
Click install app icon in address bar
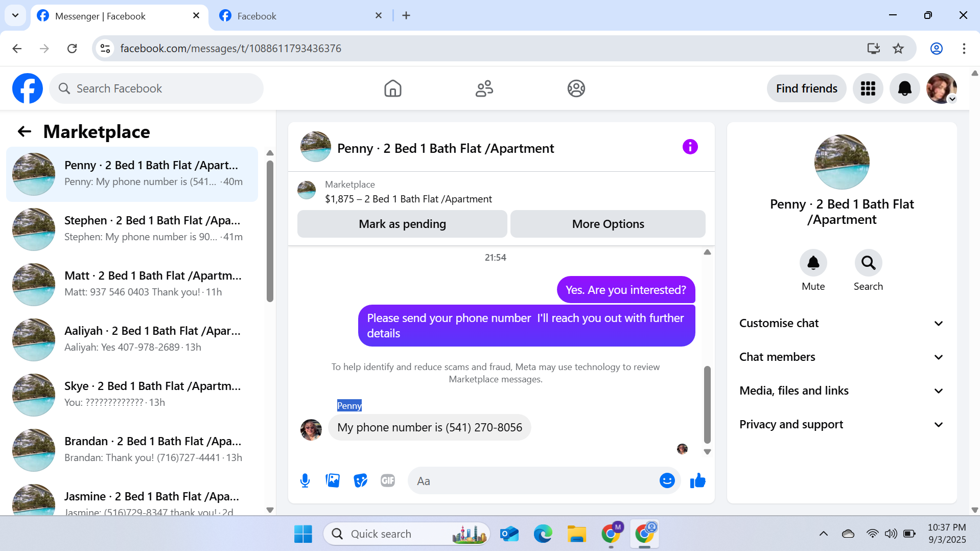[x=874, y=49]
